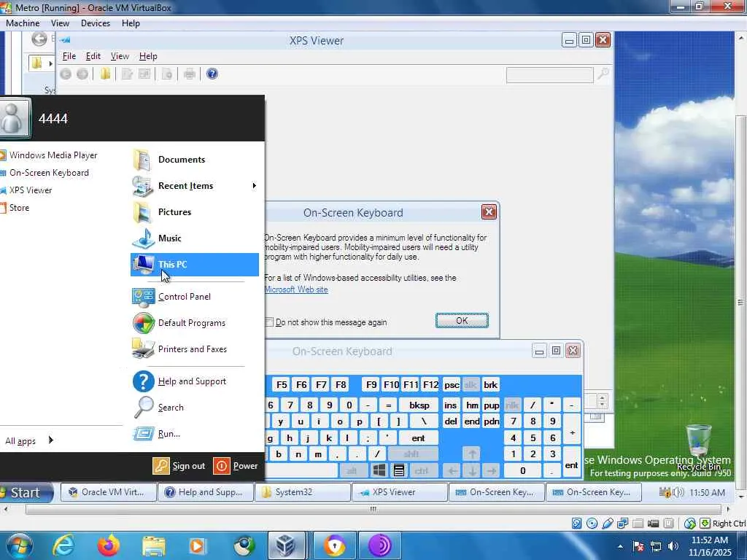Click VirtualBox optical disk status icon
Screen dimensions: 747x560
click(592, 524)
